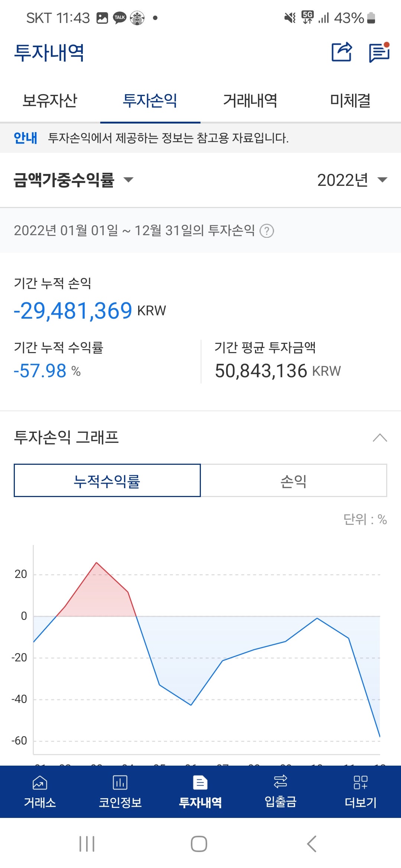The image size is (401, 868).
Task: Select the 누적수익률 graph toggle
Action: tap(107, 480)
